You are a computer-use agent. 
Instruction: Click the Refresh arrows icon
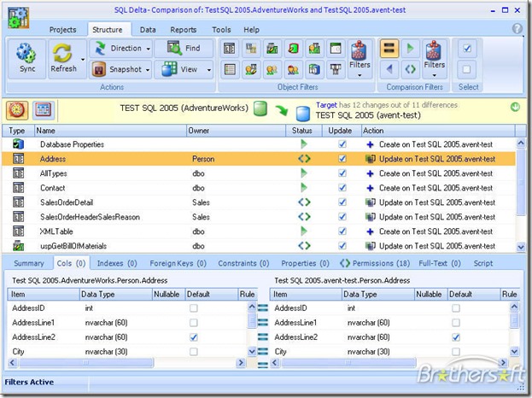coord(62,53)
